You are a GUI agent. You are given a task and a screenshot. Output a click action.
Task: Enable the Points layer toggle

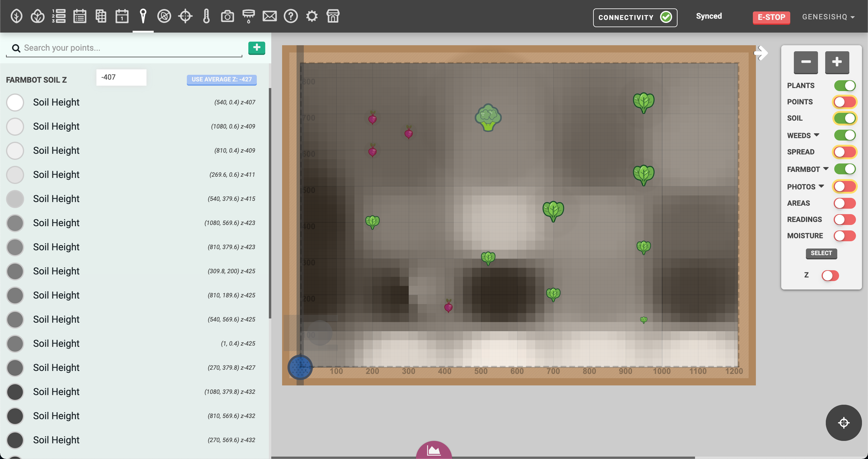click(845, 102)
